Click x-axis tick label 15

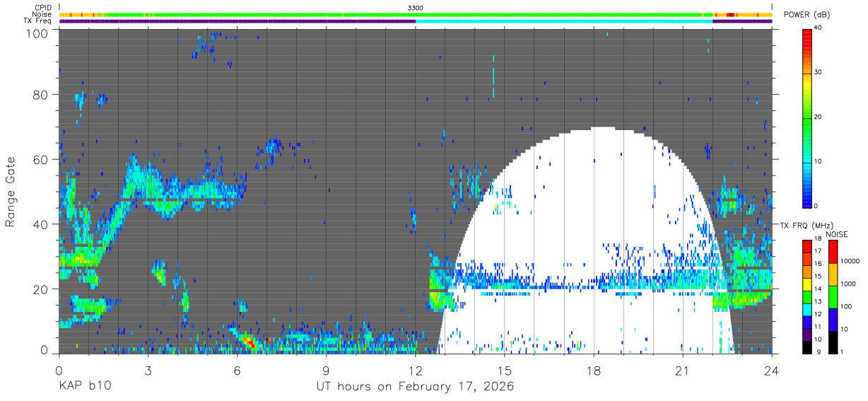tap(505, 371)
